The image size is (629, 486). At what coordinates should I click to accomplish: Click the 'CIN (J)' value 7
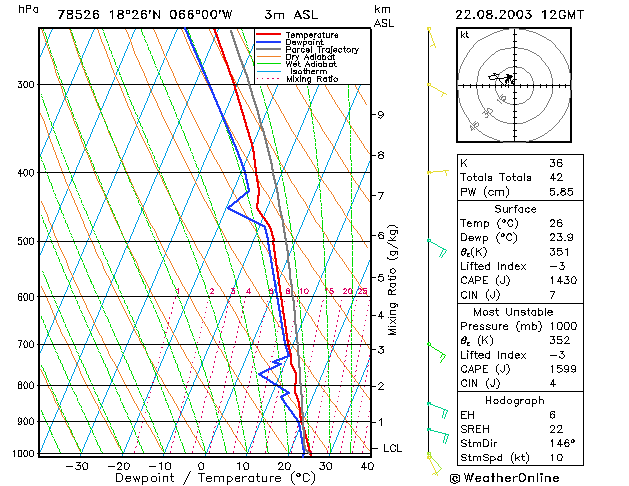(x=552, y=295)
